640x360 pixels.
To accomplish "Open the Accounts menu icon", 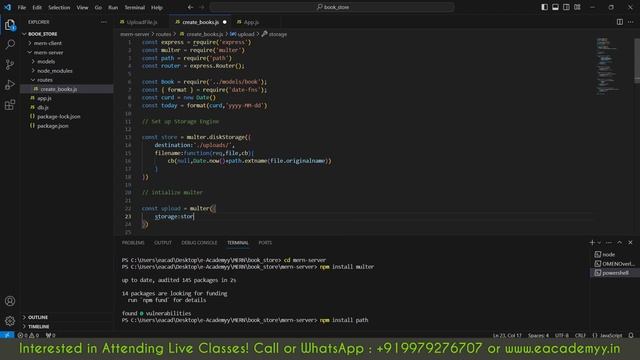I will click(x=10, y=301).
